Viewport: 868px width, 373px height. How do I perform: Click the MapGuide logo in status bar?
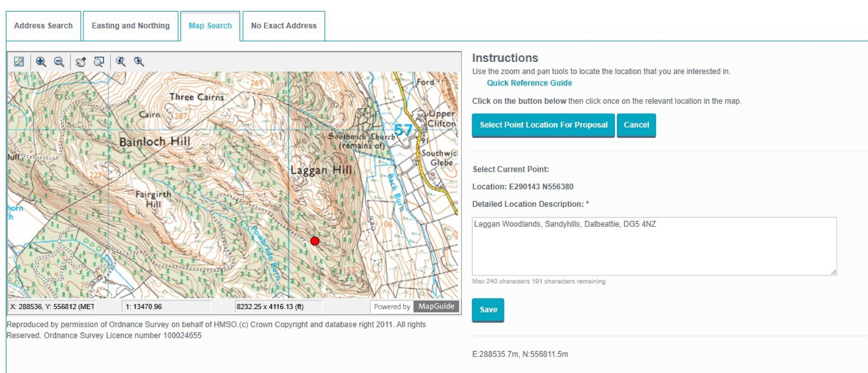(436, 306)
